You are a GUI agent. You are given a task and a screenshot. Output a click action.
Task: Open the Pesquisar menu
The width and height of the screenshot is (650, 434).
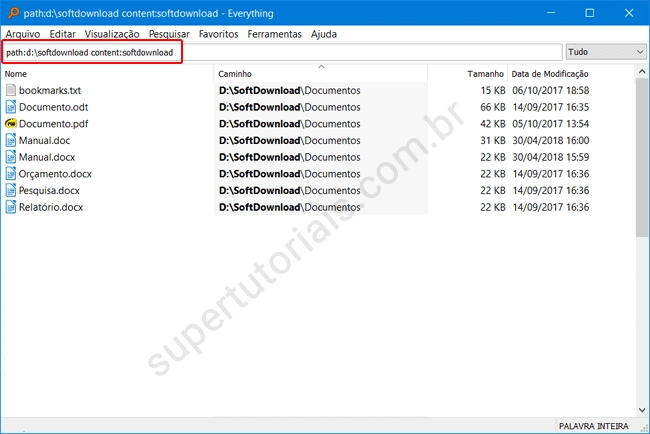(169, 33)
